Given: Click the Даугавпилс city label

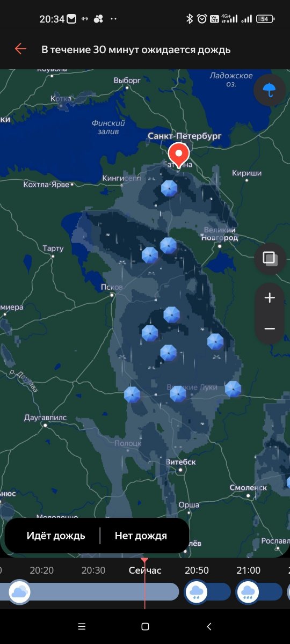Looking at the screenshot, I should 45,417.
